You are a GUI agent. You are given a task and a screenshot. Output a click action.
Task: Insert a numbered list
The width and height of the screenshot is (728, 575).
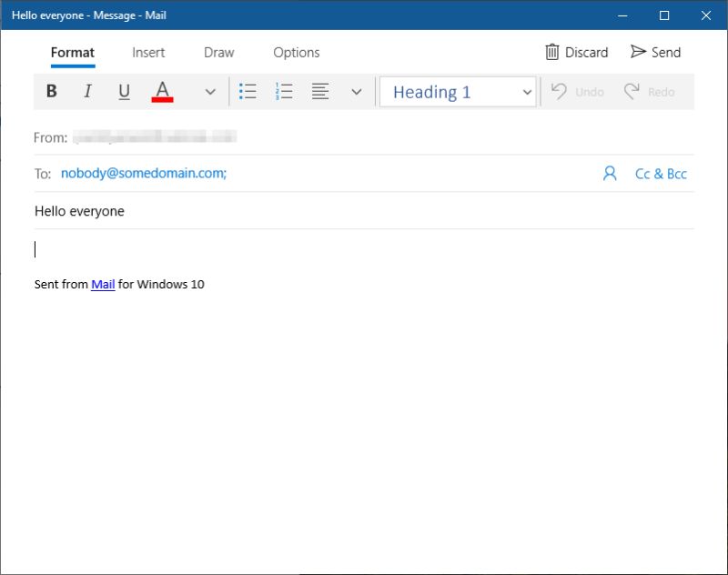tap(281, 91)
